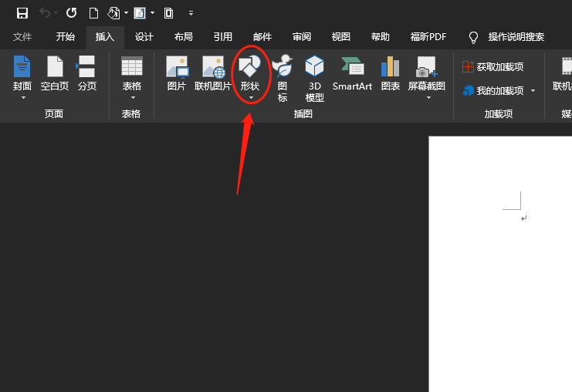Viewport: 572px width, 392px height.
Task: Click the lightbulb Tell Me icon
Action: pyautogui.click(x=473, y=37)
